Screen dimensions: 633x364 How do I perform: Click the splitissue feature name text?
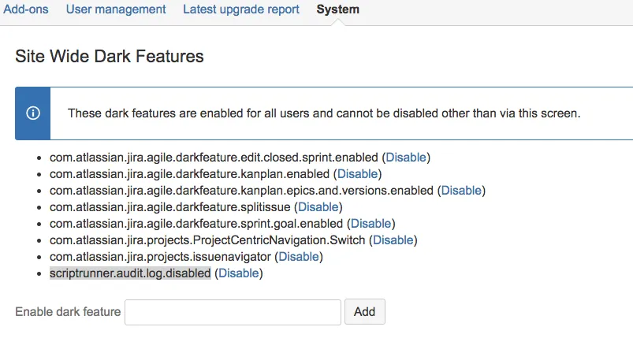[170, 207]
